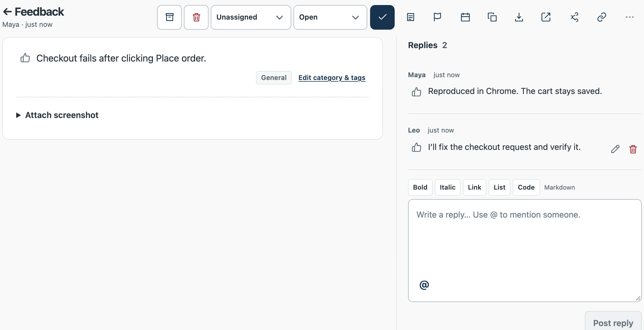The width and height of the screenshot is (644, 330).
Task: Click Maya's name in first reply
Action: point(417,75)
